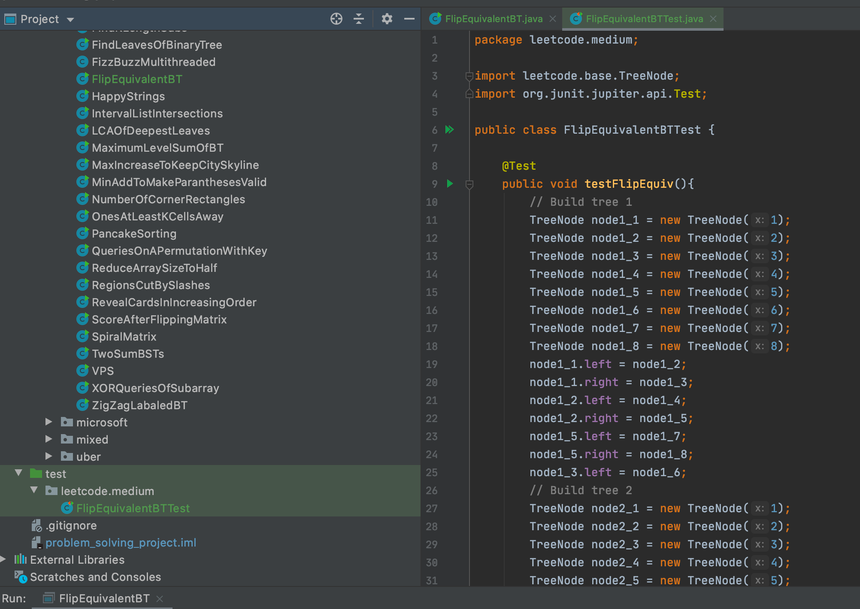Click the Scratches and Consoles icon
The height and width of the screenshot is (609, 860).
click(x=20, y=577)
